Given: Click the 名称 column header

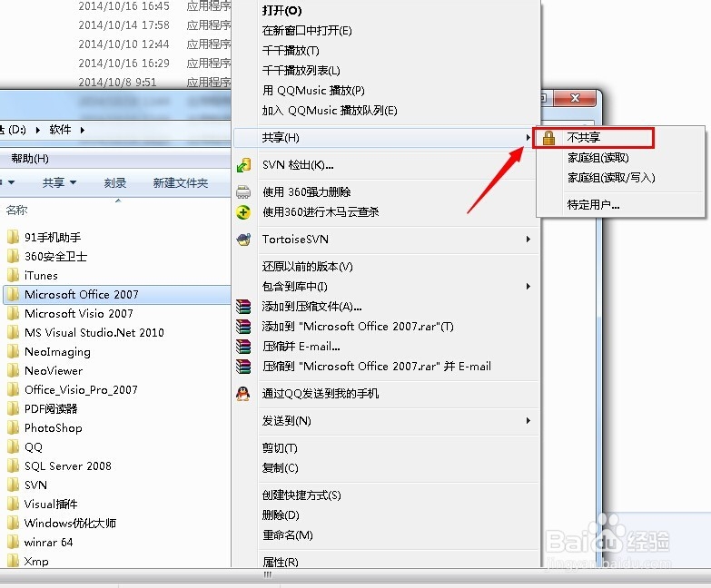Looking at the screenshot, I should tap(16, 211).
